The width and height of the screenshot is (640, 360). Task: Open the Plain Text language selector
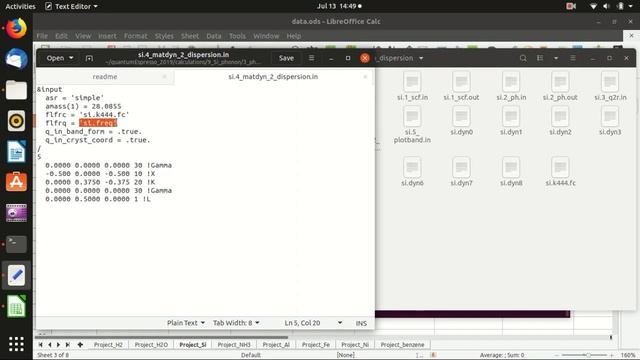[185, 323]
